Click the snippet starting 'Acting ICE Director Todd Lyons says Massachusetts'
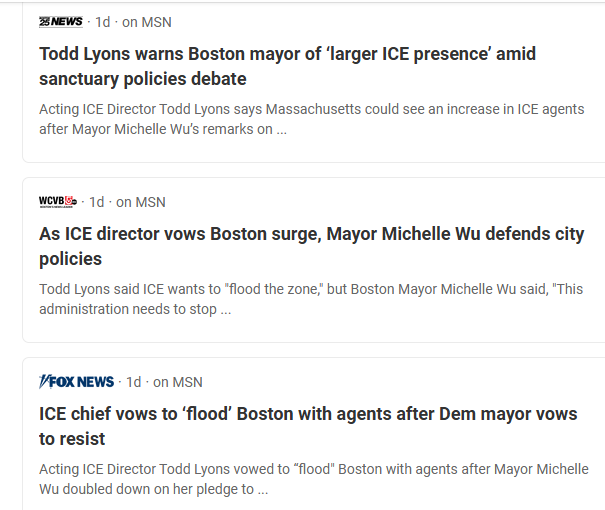605x510 pixels. (x=311, y=109)
